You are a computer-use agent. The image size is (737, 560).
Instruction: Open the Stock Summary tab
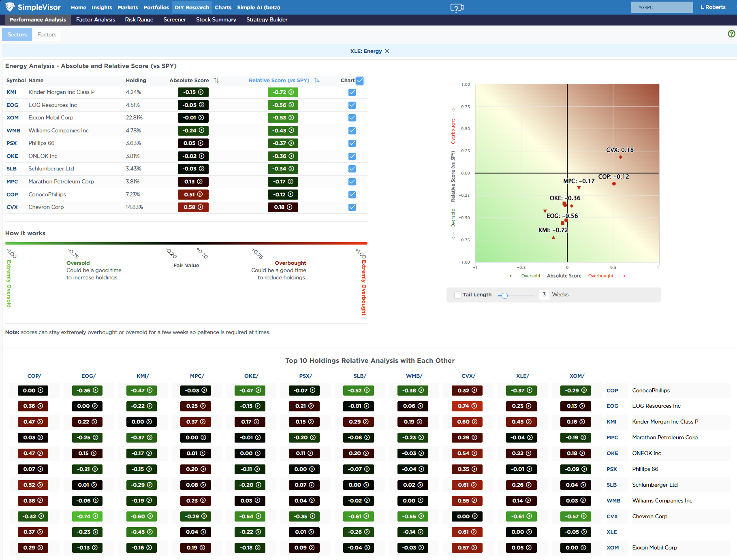[216, 19]
